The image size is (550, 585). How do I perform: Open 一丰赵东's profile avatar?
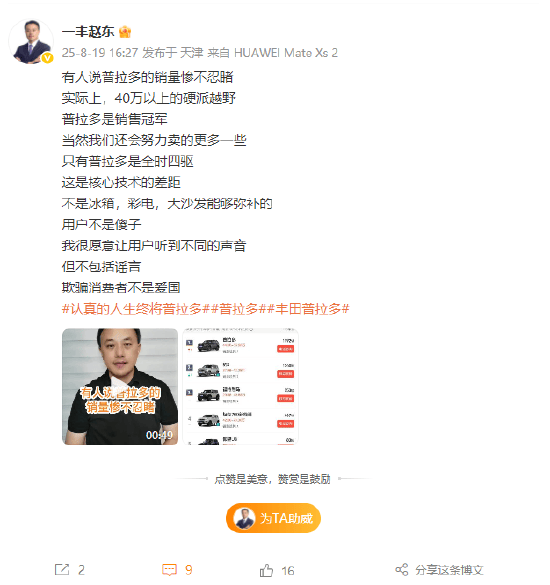[31, 41]
